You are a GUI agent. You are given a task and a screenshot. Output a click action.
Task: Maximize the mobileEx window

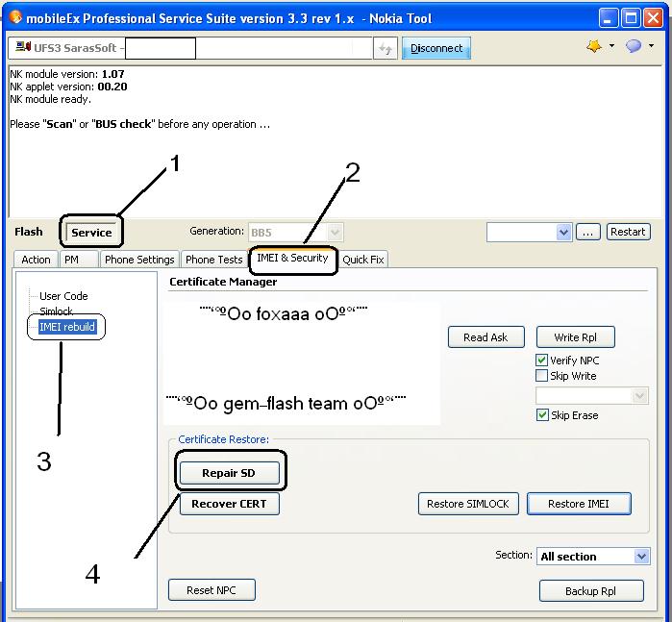point(631,18)
